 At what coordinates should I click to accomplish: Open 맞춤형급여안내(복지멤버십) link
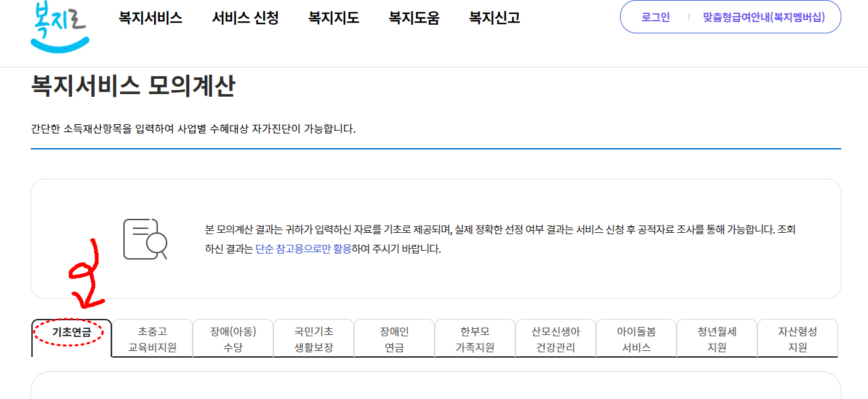click(764, 17)
